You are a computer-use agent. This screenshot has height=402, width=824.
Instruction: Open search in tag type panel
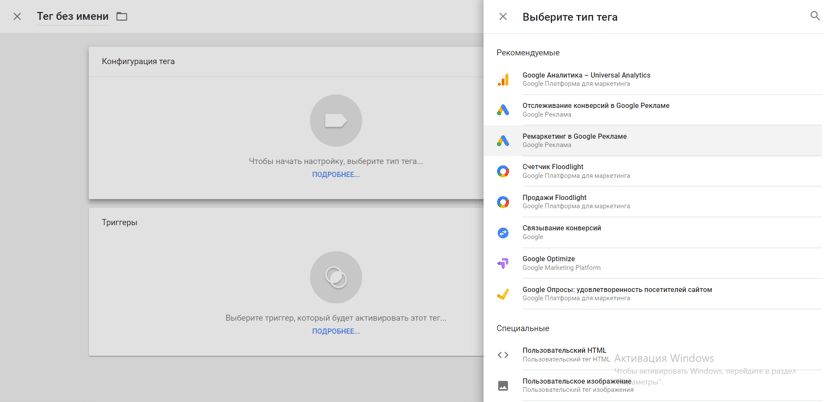815,16
